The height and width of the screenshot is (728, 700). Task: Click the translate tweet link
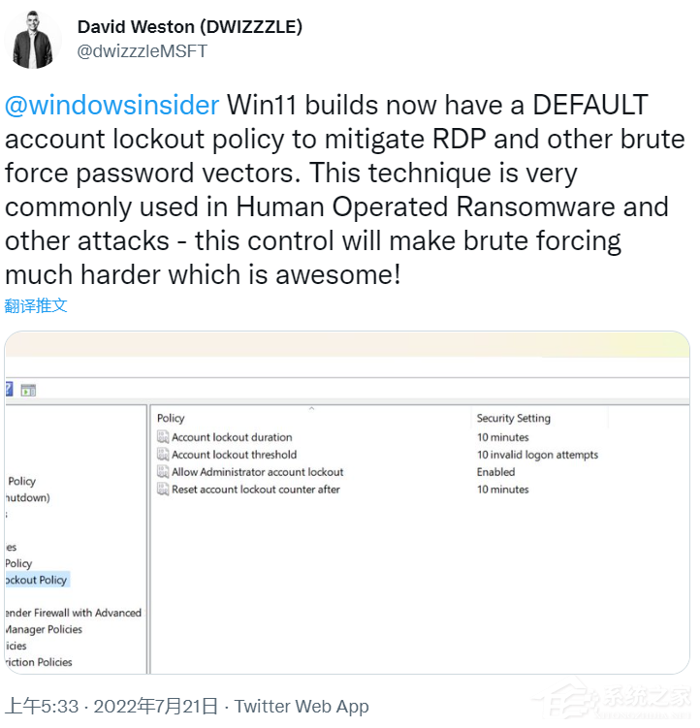pos(36,305)
